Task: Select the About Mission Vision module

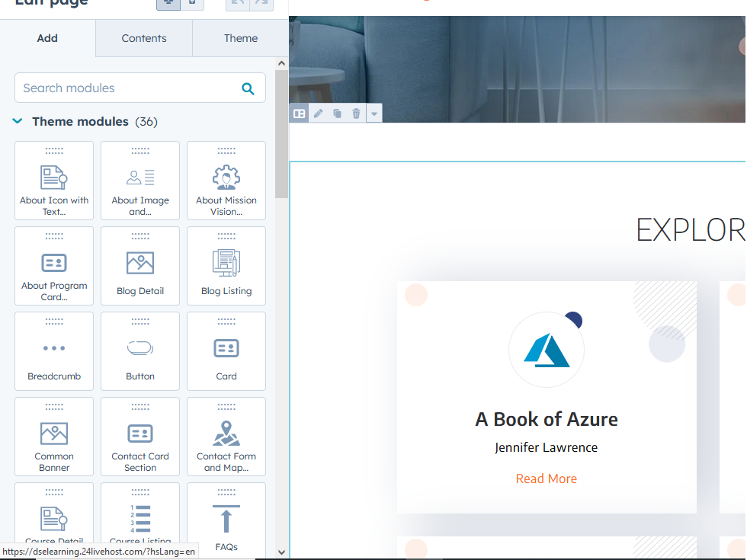Action: pyautogui.click(x=226, y=181)
